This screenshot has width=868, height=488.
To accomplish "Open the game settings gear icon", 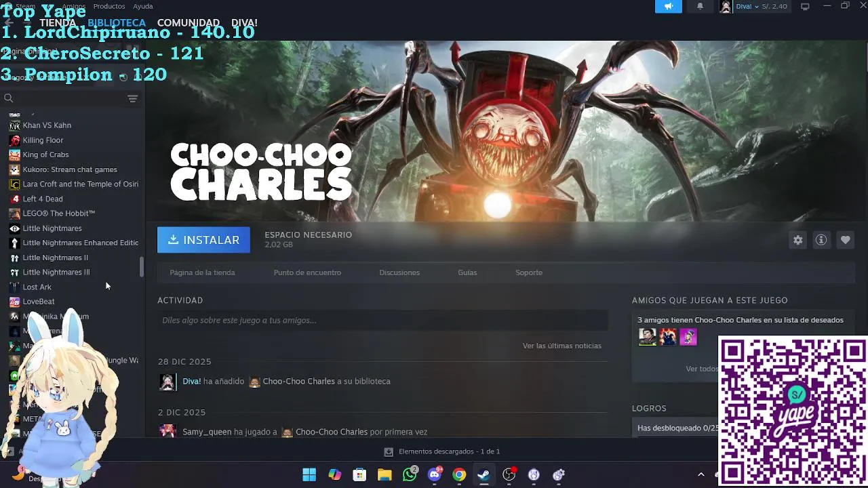I will (798, 240).
